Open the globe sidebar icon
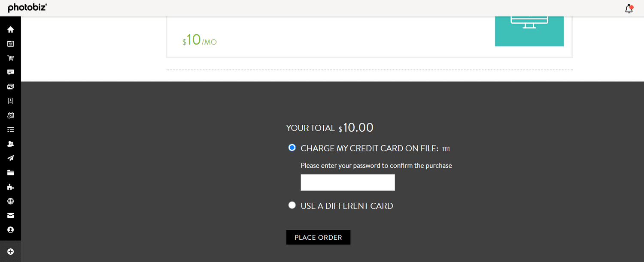Image resolution: width=644 pixels, height=262 pixels. (11, 201)
